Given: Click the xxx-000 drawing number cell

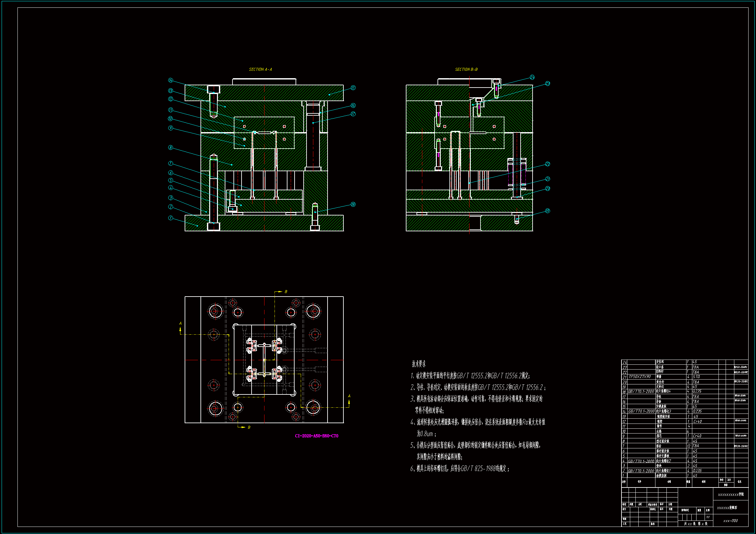Looking at the screenshot, I should click(x=730, y=521).
